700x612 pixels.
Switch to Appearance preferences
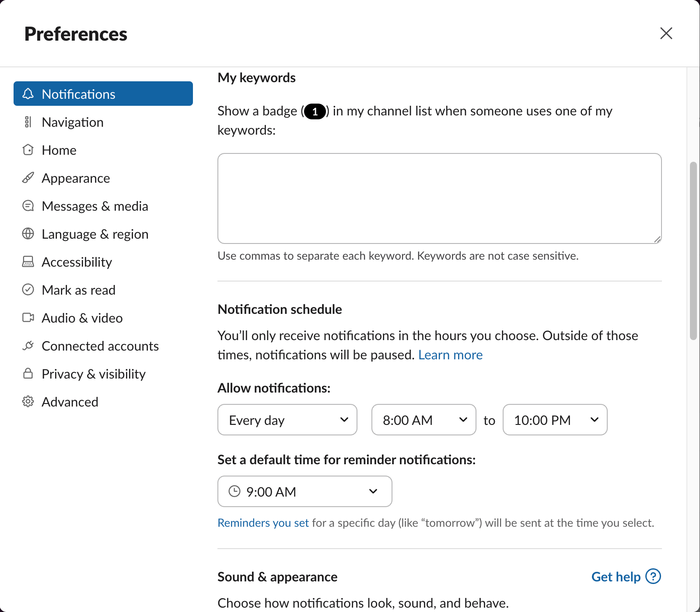(x=103, y=178)
